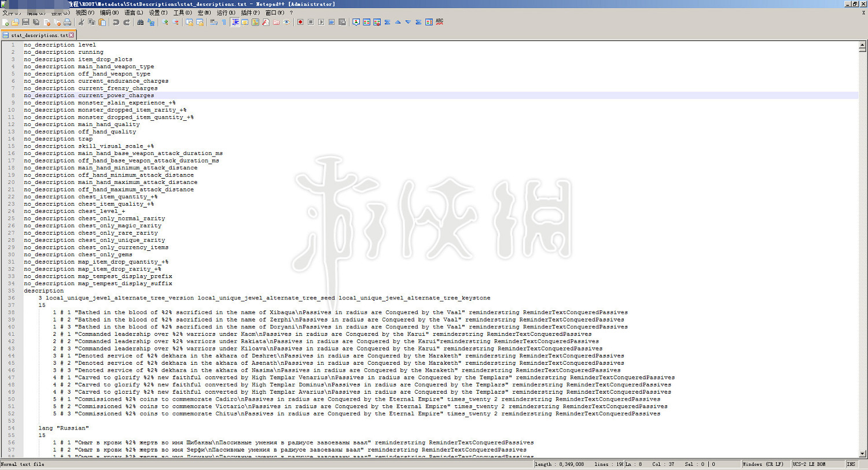Open the 视图(V) View menu
The height and width of the screenshot is (470, 868).
click(x=84, y=13)
